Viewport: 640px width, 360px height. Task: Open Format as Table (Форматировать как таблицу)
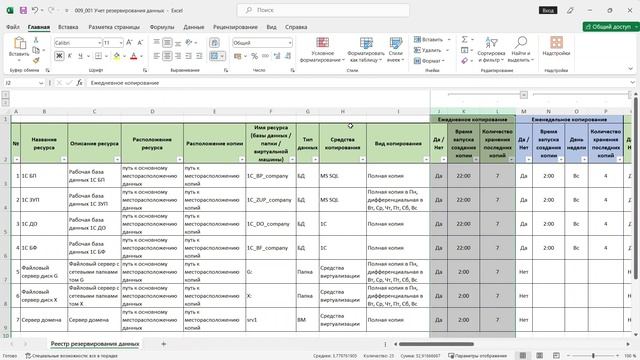pos(366,50)
